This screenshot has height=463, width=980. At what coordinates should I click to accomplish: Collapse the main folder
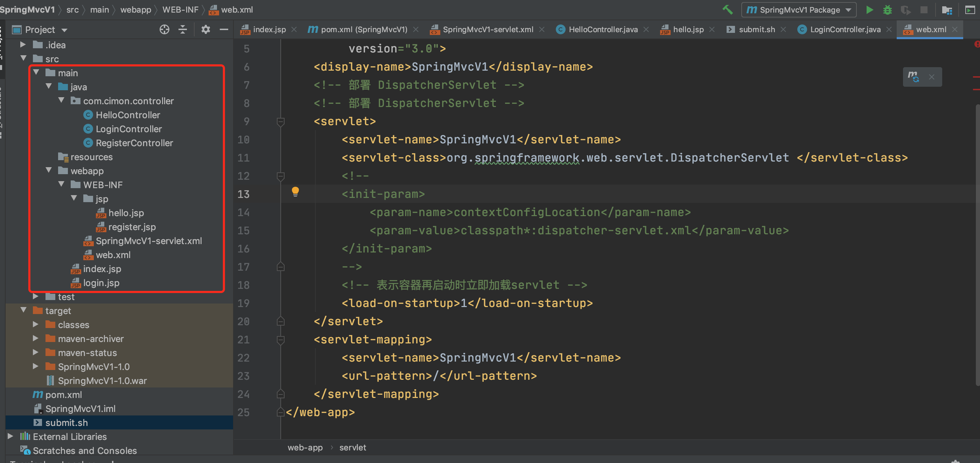point(36,72)
